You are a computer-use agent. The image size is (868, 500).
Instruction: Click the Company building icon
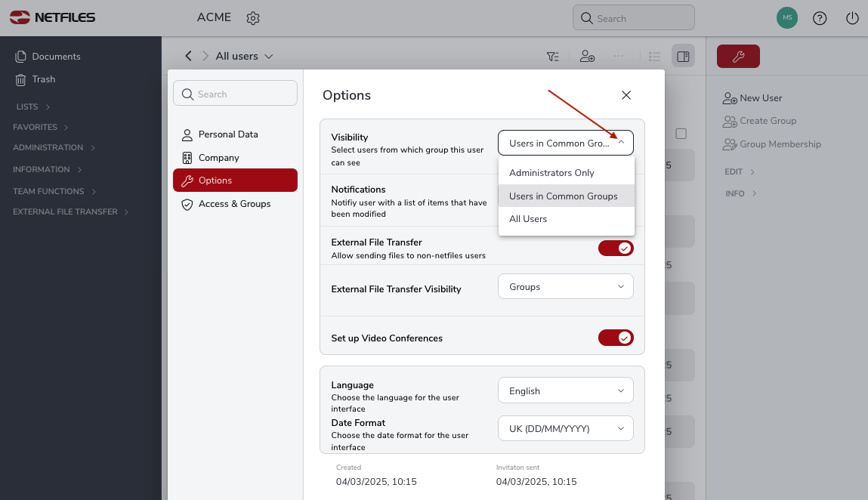coord(187,158)
